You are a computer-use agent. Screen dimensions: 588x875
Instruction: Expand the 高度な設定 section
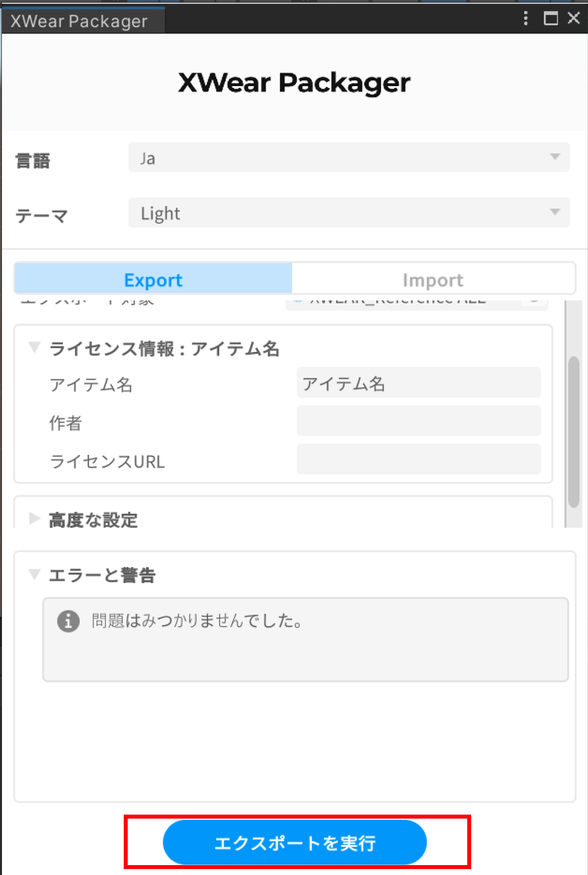[34, 519]
